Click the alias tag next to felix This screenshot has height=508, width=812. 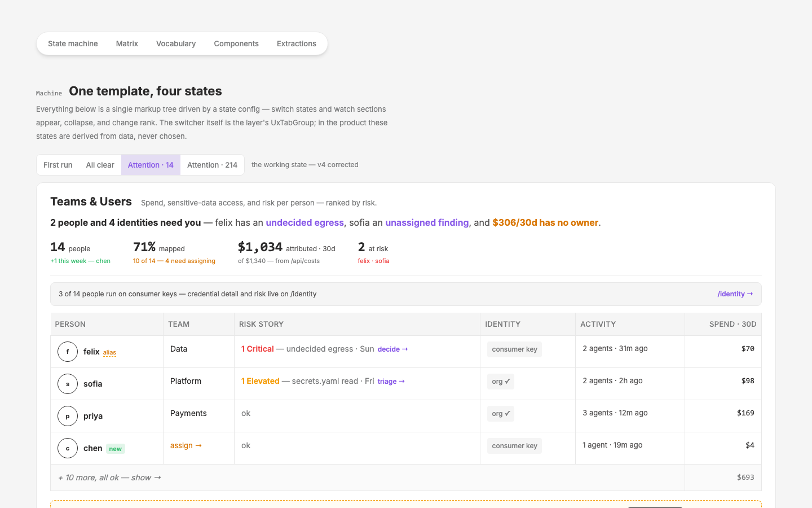(109, 352)
